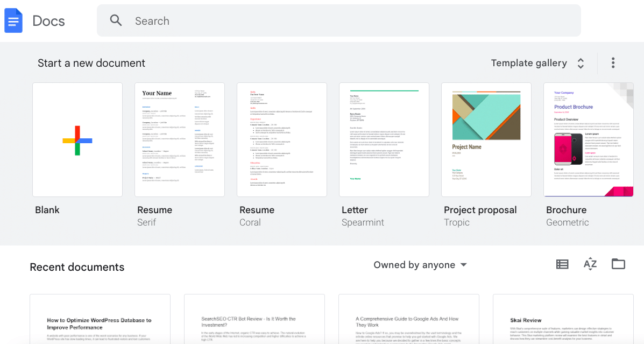
Task: Open AZ sort options icon
Action: tap(590, 264)
